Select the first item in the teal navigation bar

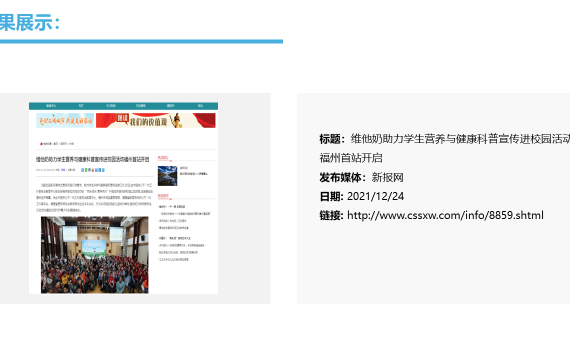(51, 106)
